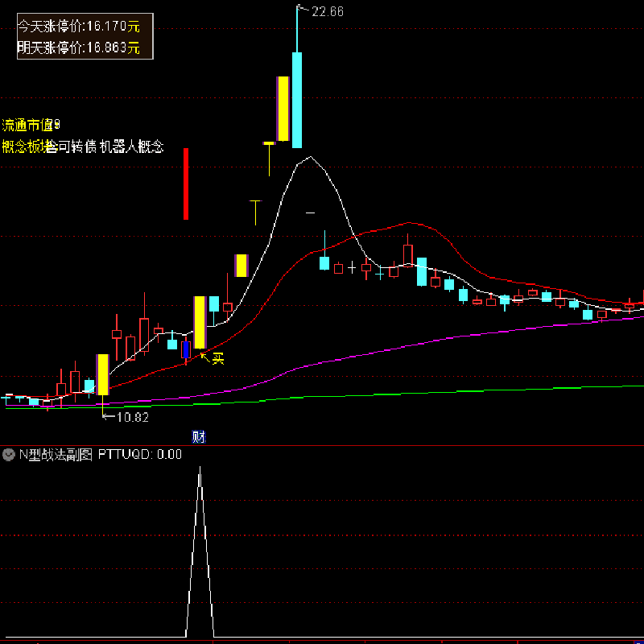Open the N型战法副图 indicator dropdown icon
The width and height of the screenshot is (644, 644).
pyautogui.click(x=9, y=454)
